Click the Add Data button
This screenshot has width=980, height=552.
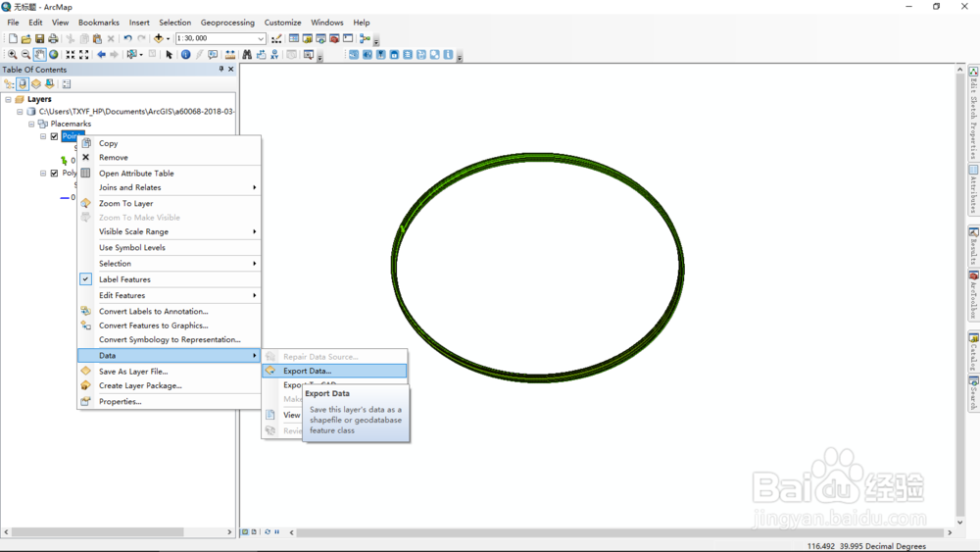[x=158, y=39]
